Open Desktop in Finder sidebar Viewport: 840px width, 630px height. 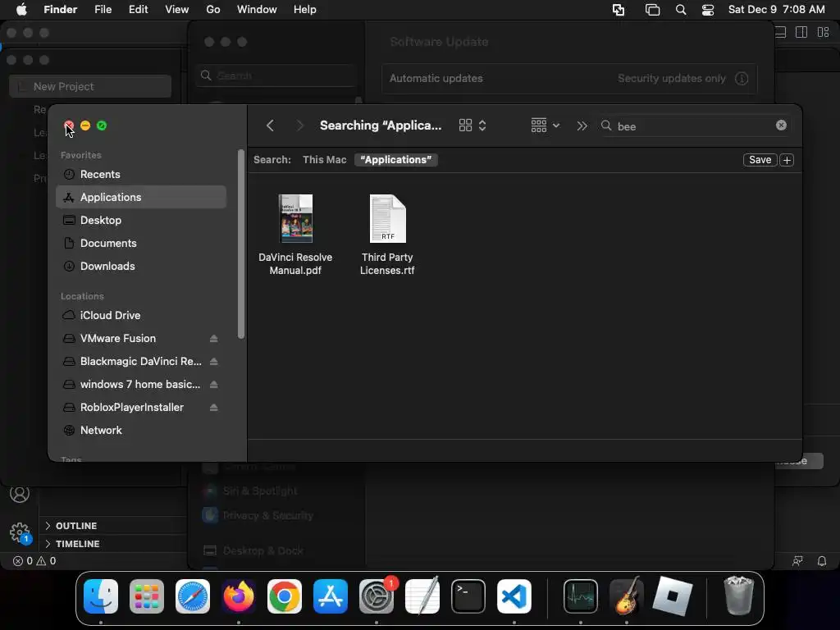pos(141,220)
